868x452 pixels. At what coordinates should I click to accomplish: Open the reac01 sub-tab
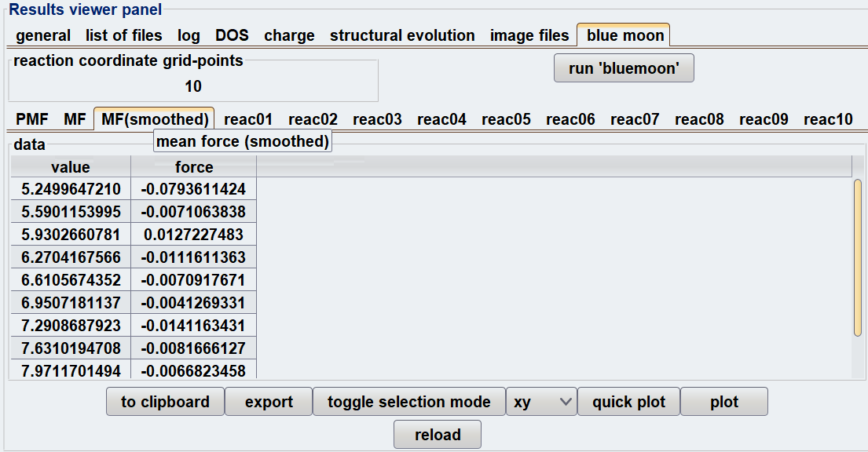pos(248,119)
